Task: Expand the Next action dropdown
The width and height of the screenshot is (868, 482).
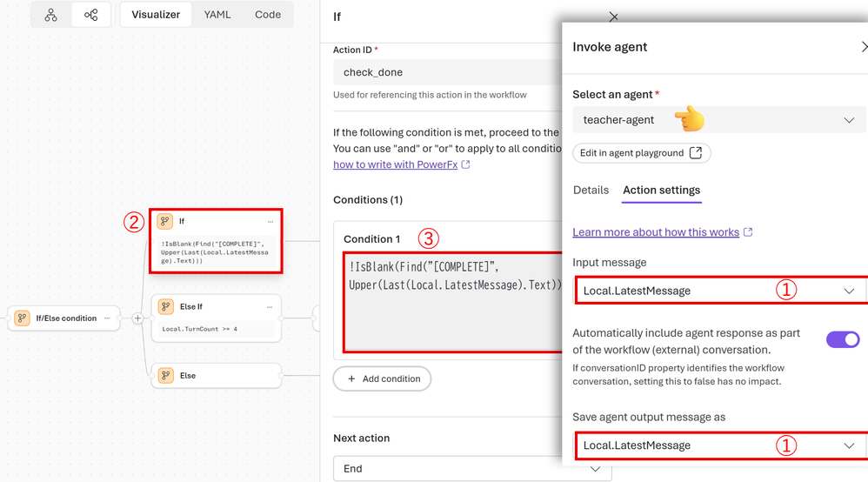Action: (x=472, y=468)
